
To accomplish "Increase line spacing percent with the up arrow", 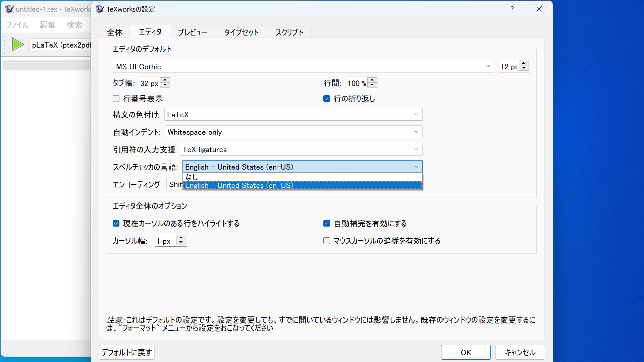I will point(372,80).
